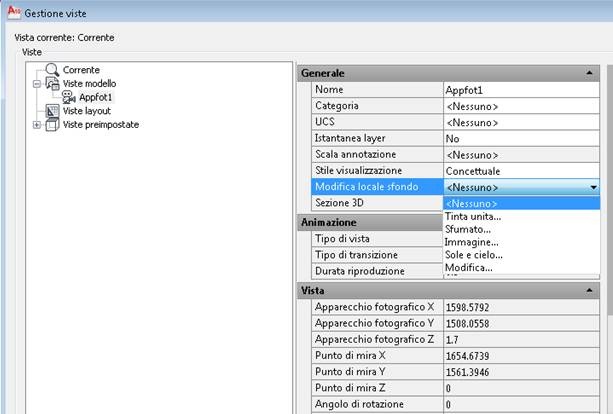
Task: Click the Viste preimpostate cube icon
Action: pos(52,125)
